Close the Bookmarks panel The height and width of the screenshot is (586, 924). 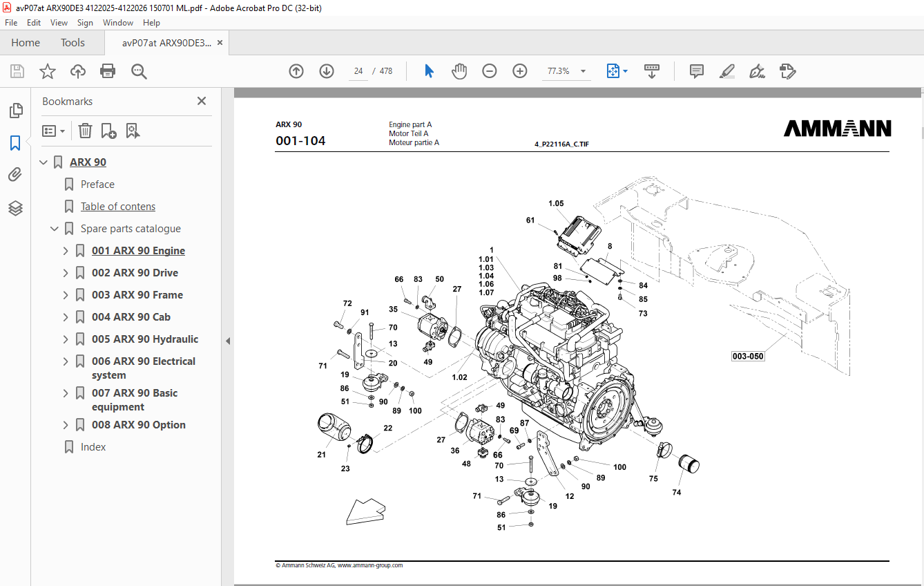(x=202, y=101)
